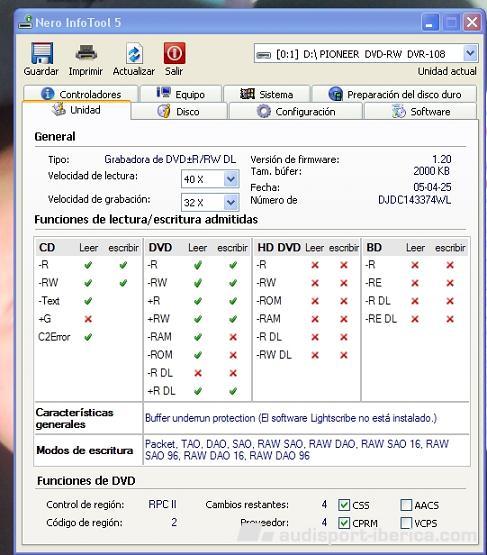
Task: Click the icon on the Software tab
Action: tap(399, 111)
